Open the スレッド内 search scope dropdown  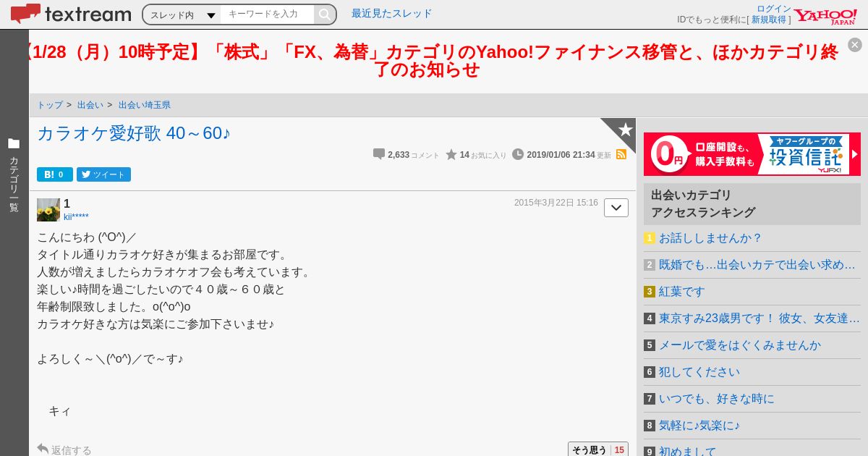point(182,14)
